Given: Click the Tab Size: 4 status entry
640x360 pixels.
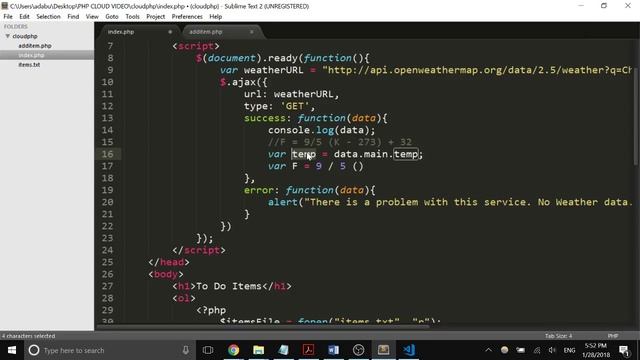Looking at the screenshot, I should tap(558, 336).
